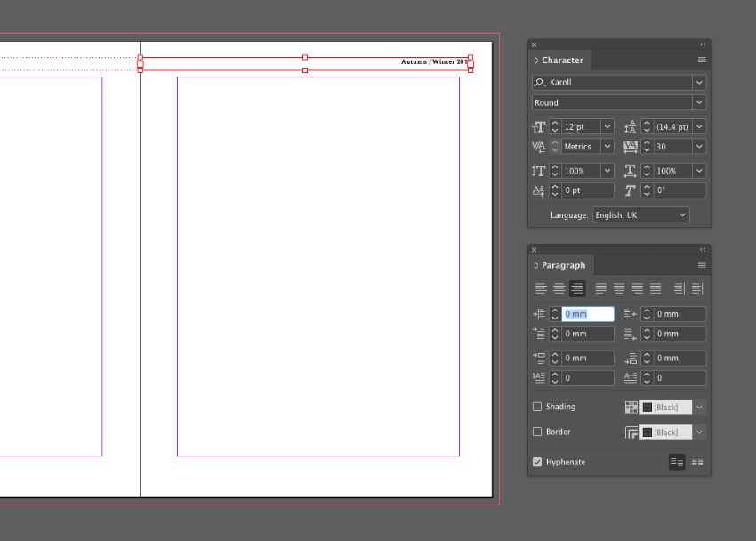Screen dimensions: 756x541
Task: Click the tracking icon
Action: point(631,147)
